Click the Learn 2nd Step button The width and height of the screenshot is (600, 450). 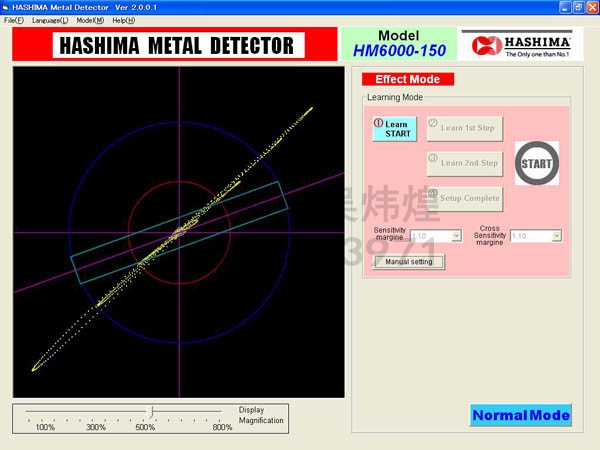coord(465,163)
